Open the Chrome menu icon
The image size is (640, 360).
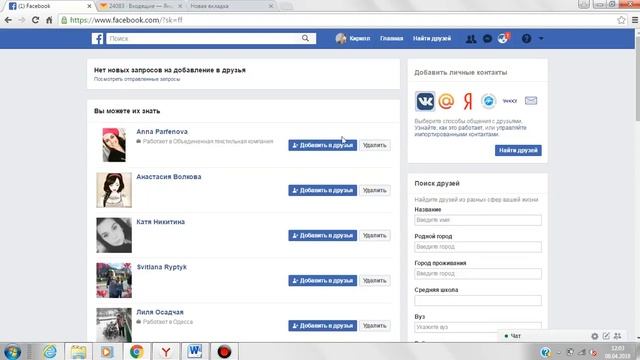635,20
